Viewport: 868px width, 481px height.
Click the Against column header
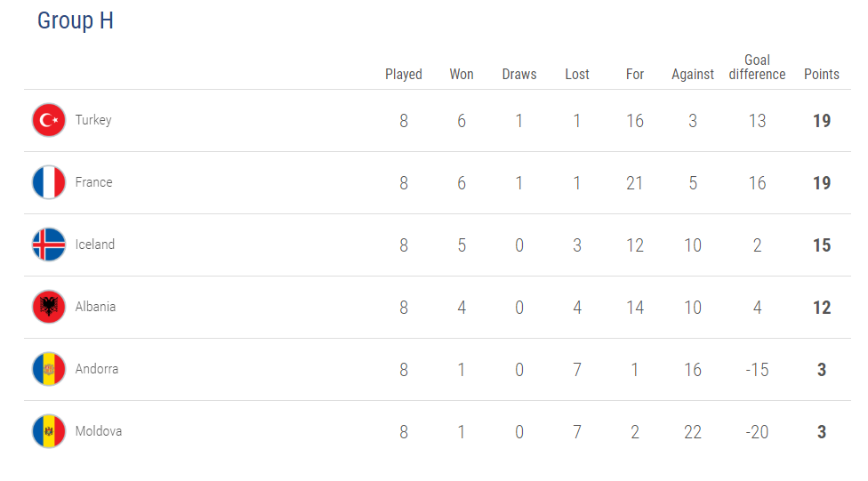pos(693,75)
